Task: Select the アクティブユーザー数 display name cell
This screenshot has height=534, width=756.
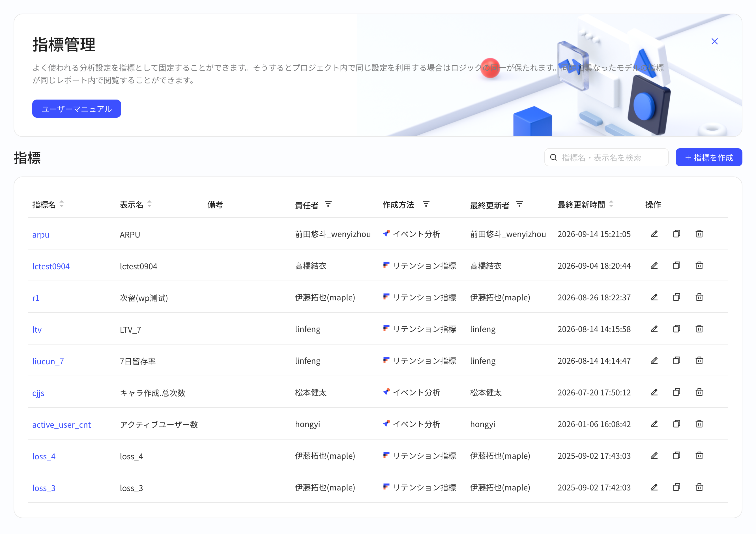Action: pyautogui.click(x=159, y=424)
